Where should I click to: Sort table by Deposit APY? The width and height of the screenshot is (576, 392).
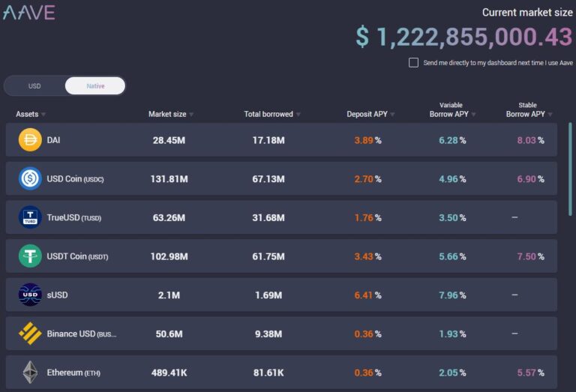(x=370, y=115)
